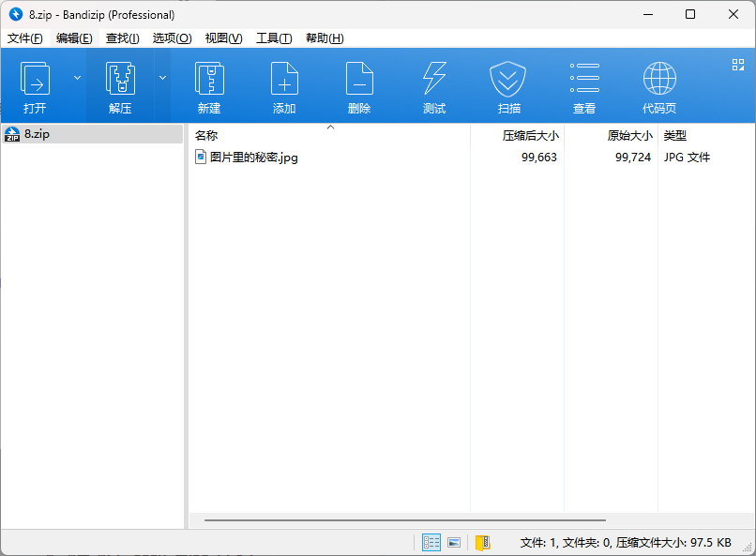Open the File (文件) menu
This screenshot has width=756, height=556.
[25, 38]
